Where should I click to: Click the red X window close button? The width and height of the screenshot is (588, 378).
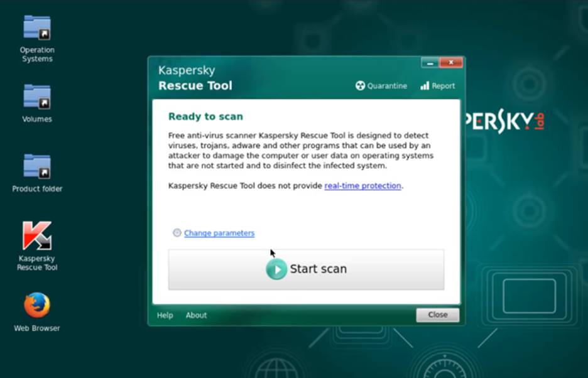(450, 63)
